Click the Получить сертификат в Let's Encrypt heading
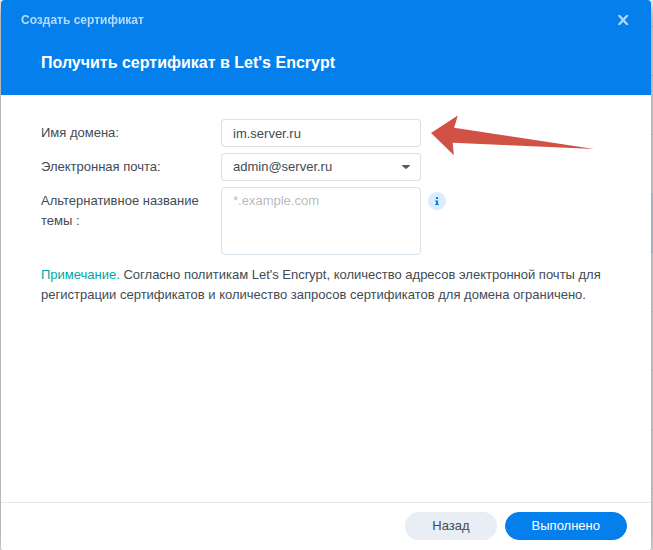The height and width of the screenshot is (550, 653). click(x=188, y=62)
